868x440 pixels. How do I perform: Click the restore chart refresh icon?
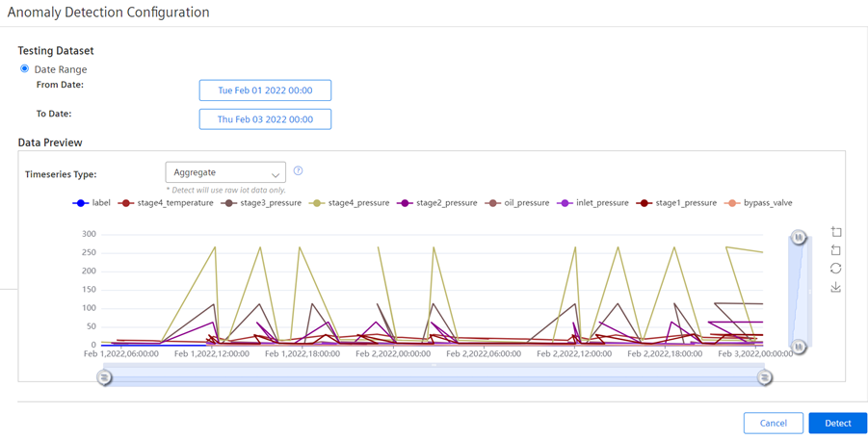point(836,269)
